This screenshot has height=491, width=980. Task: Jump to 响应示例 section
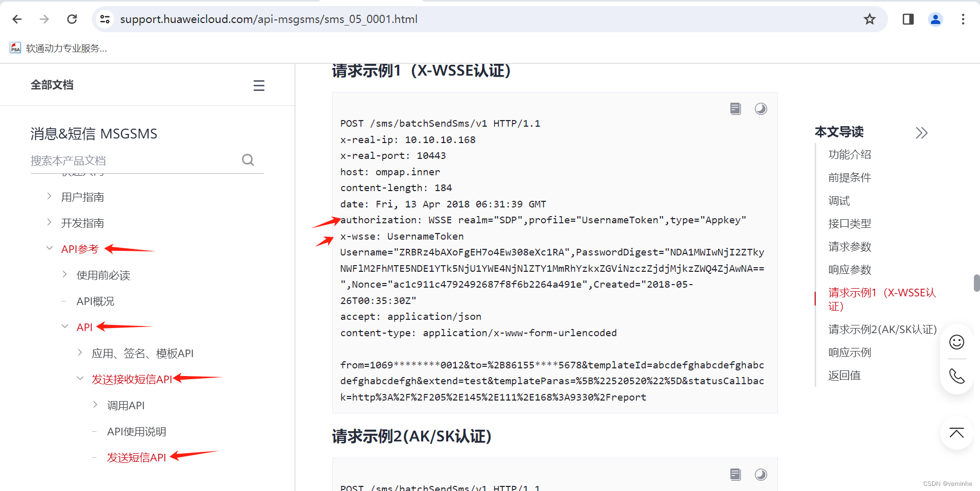850,353
